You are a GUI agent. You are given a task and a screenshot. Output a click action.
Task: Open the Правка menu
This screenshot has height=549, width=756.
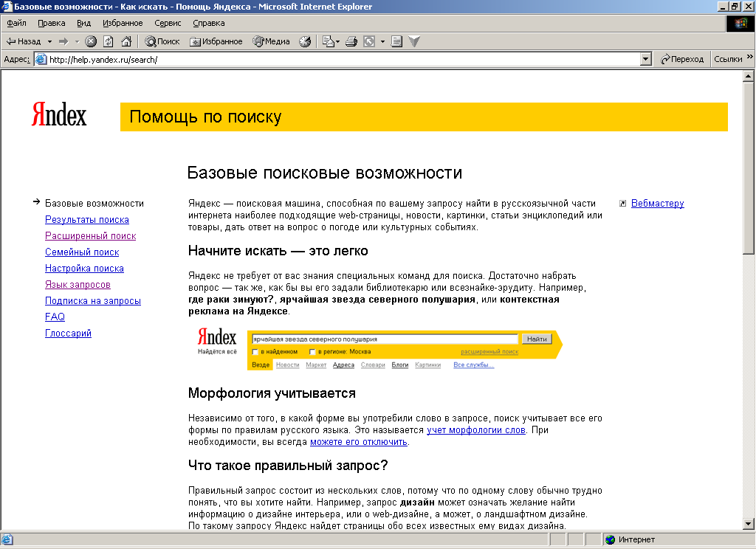tap(52, 23)
